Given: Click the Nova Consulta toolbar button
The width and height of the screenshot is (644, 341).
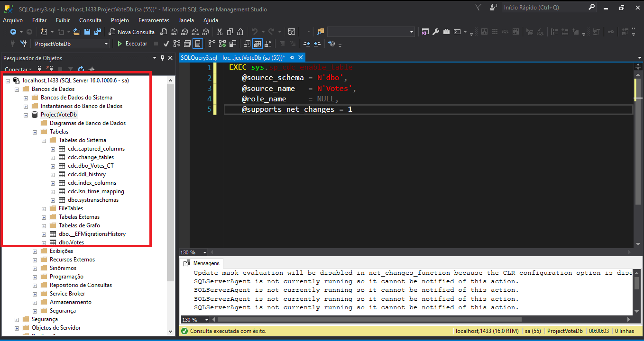Looking at the screenshot, I should [132, 32].
